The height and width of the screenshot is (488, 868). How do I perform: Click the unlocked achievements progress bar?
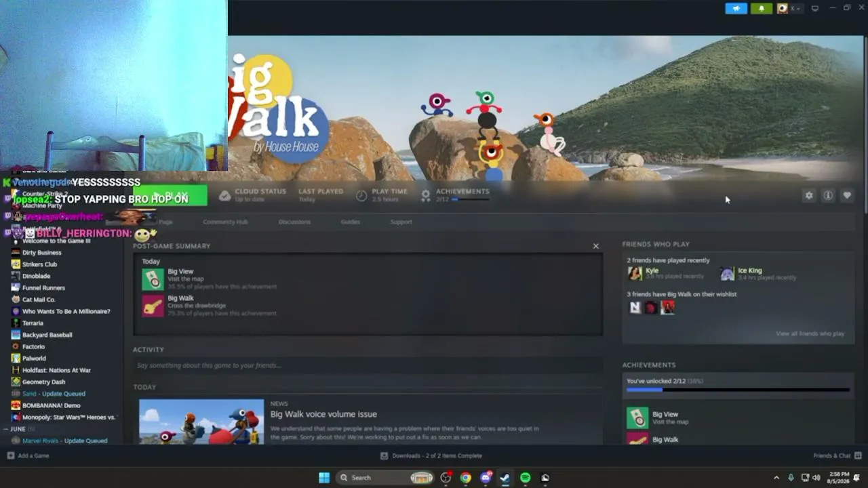pos(738,390)
